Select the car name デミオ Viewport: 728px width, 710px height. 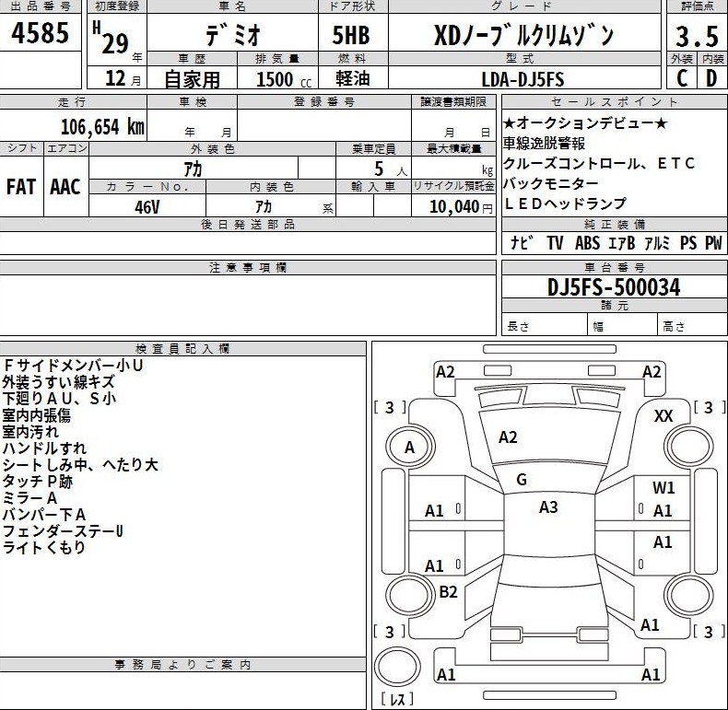click(x=232, y=35)
